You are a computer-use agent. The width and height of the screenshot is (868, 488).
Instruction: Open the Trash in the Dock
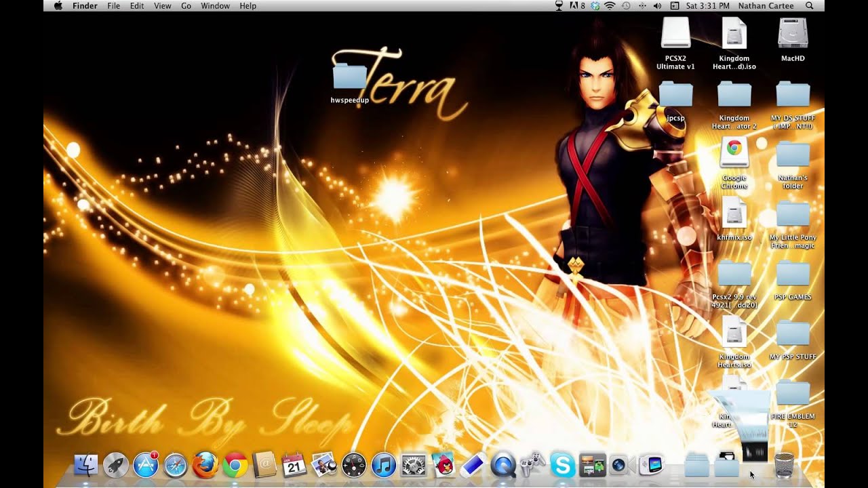coord(784,465)
